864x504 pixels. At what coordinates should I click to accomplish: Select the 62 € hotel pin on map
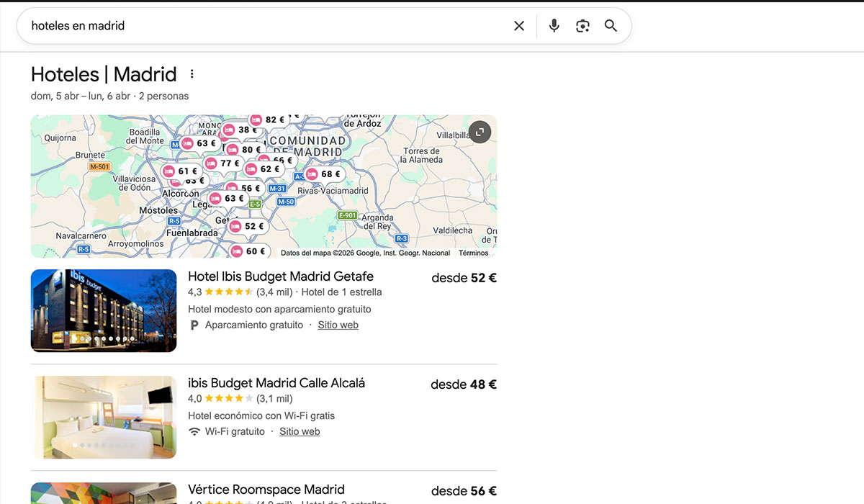263,169
